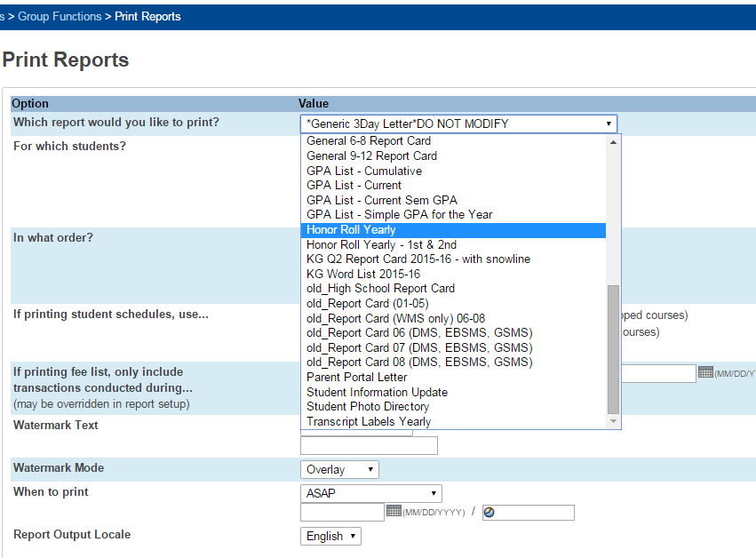Image resolution: width=756 pixels, height=558 pixels.
Task: Choose GPA List - Cumulative
Action: (x=453, y=171)
